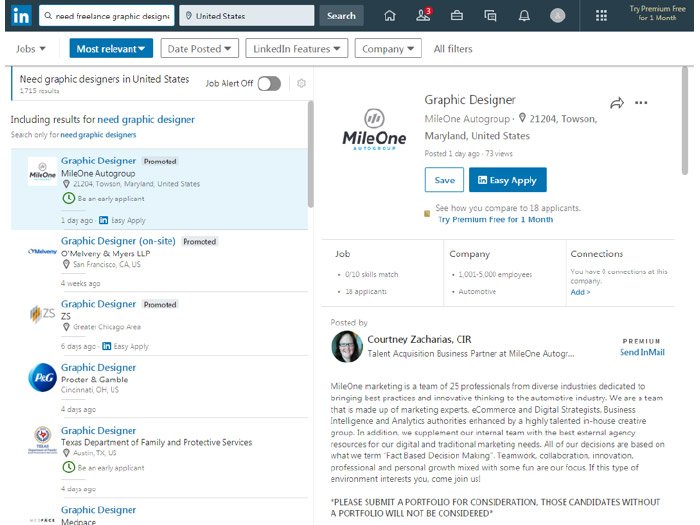Click the results list scrollbar
The image size is (700, 525).
(311, 154)
